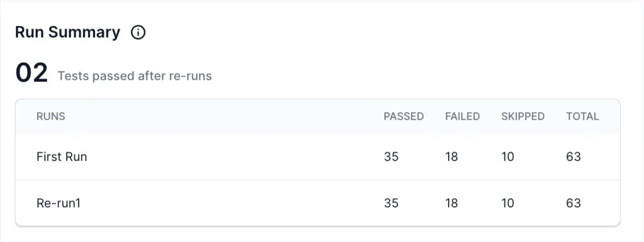Click First Run passed count 35
Screen dimensions: 644x242
click(391, 157)
